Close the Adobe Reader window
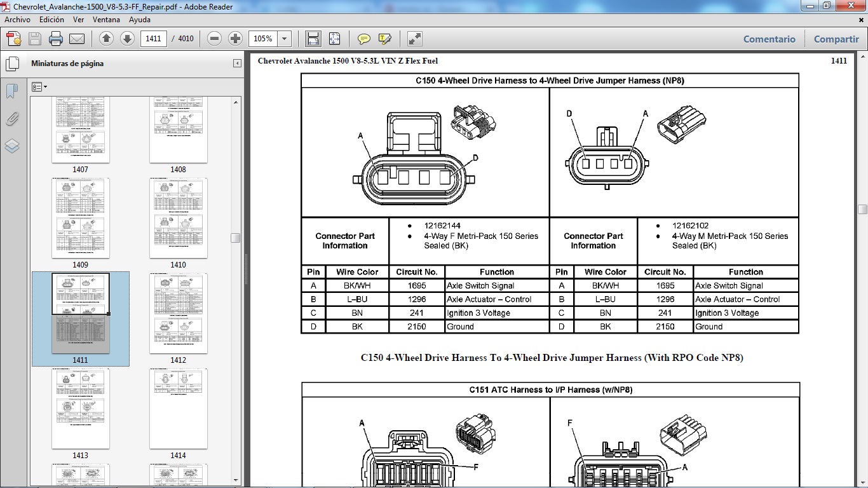The image size is (868, 488). [x=850, y=6]
